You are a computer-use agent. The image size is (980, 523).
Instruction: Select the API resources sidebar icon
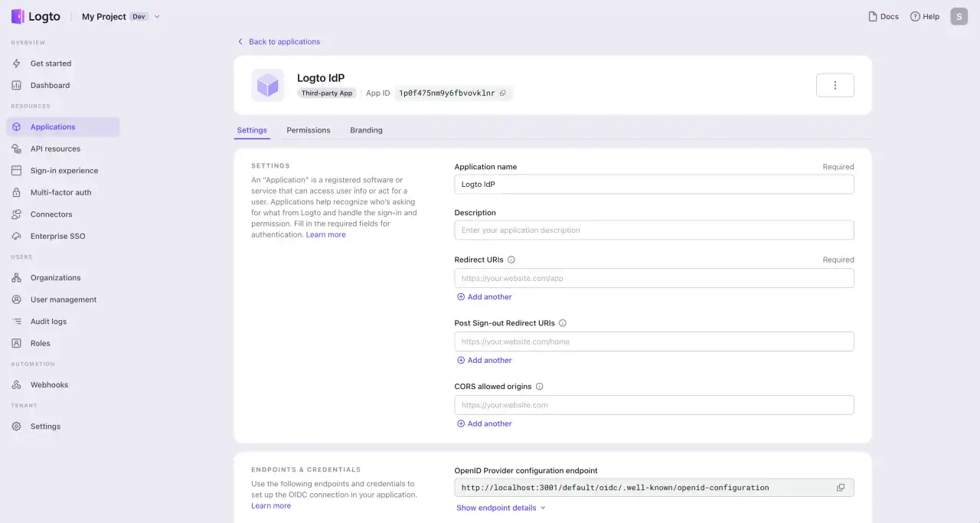click(17, 148)
